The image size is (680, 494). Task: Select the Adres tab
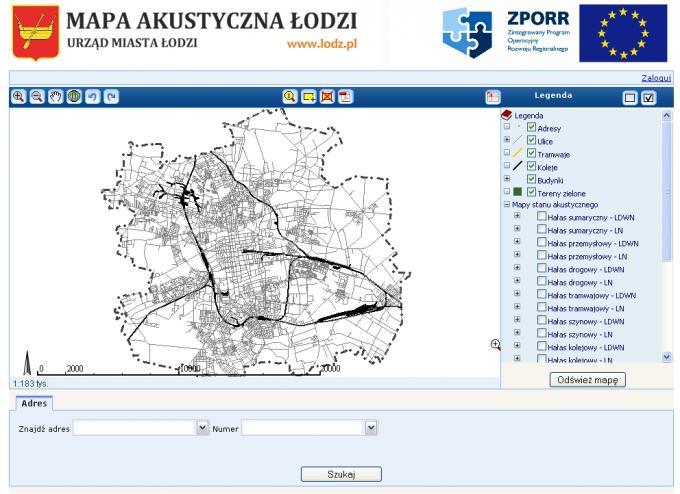33,403
